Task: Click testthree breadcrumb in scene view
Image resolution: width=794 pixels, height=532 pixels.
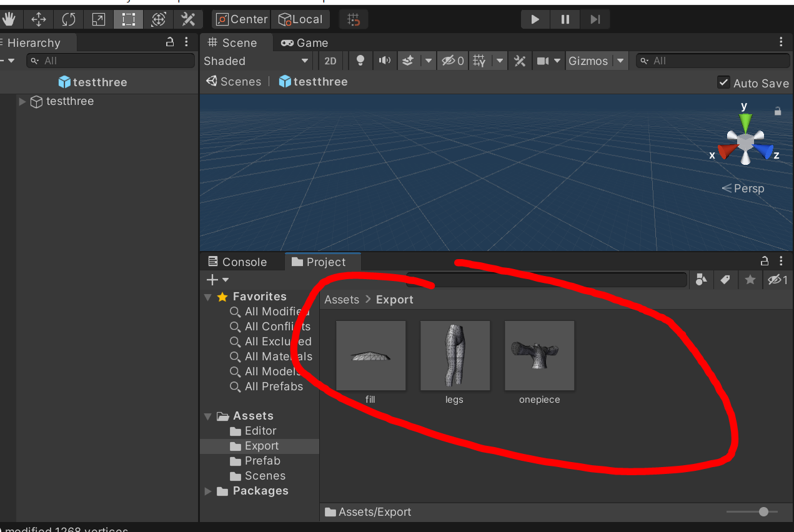Action: click(x=313, y=82)
